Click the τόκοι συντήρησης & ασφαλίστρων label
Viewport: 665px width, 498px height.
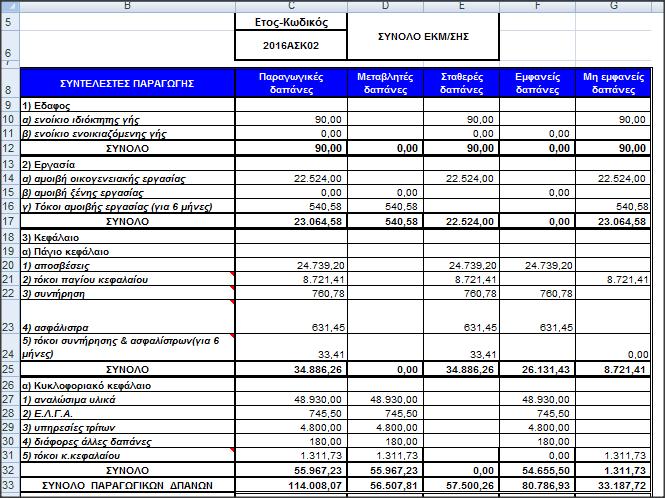click(x=121, y=347)
